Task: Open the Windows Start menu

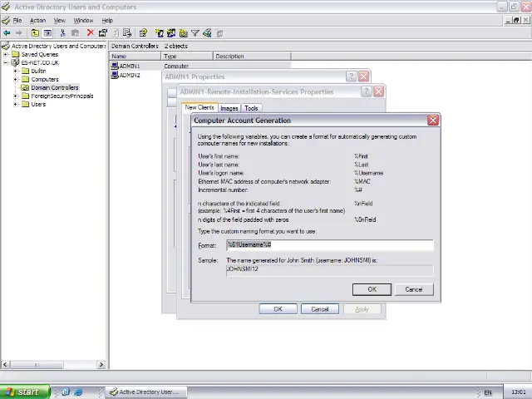Action: tap(23, 392)
